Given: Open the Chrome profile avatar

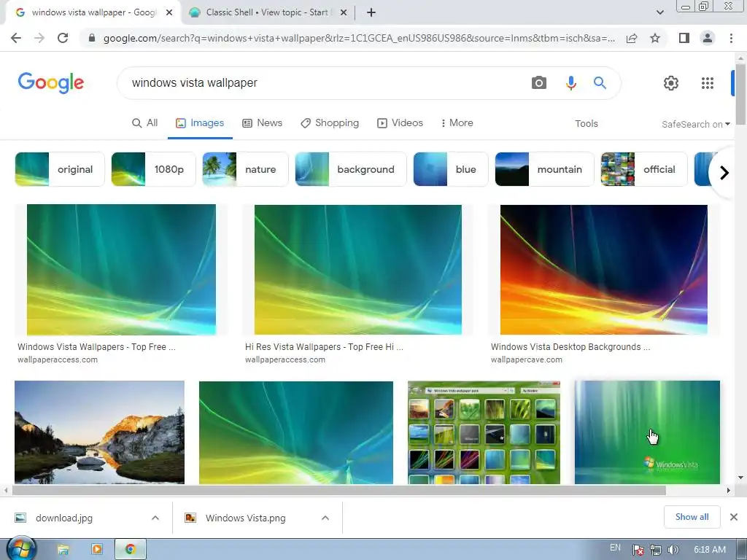Looking at the screenshot, I should click(708, 38).
